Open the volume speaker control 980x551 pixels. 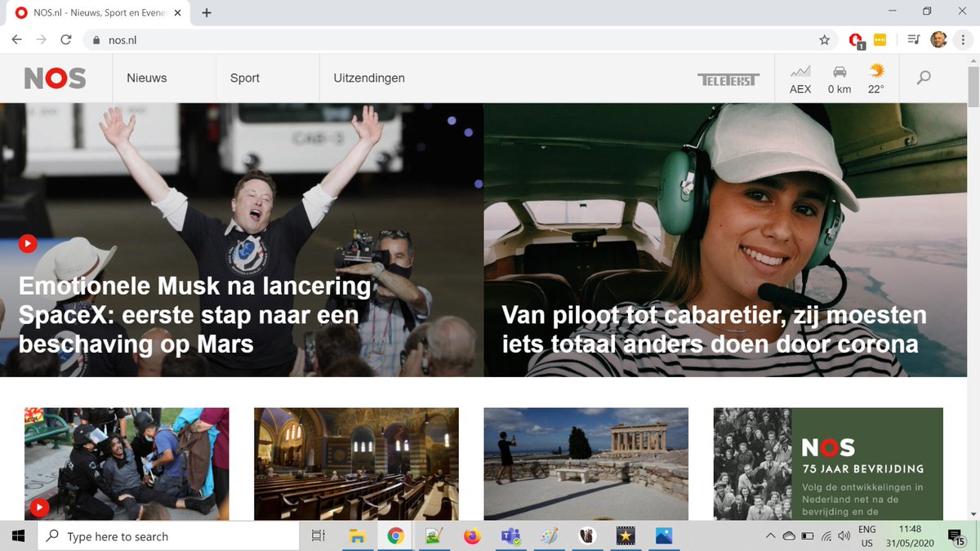[x=844, y=536]
